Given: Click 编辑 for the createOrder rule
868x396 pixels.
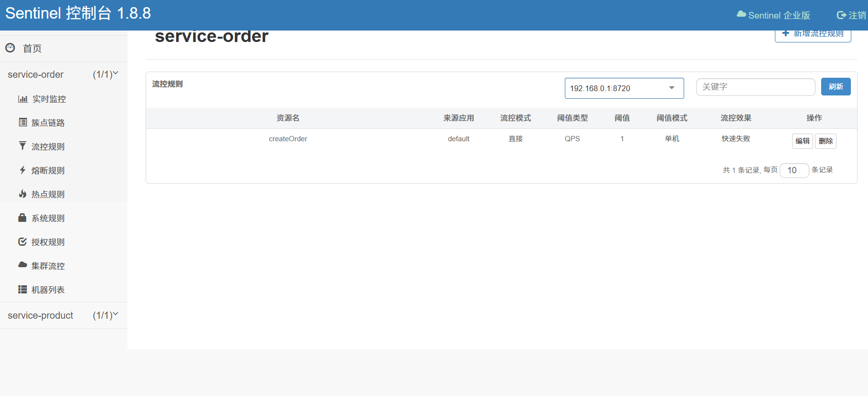Looking at the screenshot, I should (802, 141).
